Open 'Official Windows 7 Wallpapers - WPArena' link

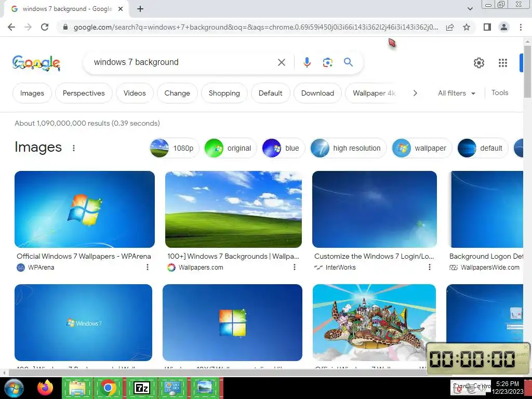(x=84, y=256)
